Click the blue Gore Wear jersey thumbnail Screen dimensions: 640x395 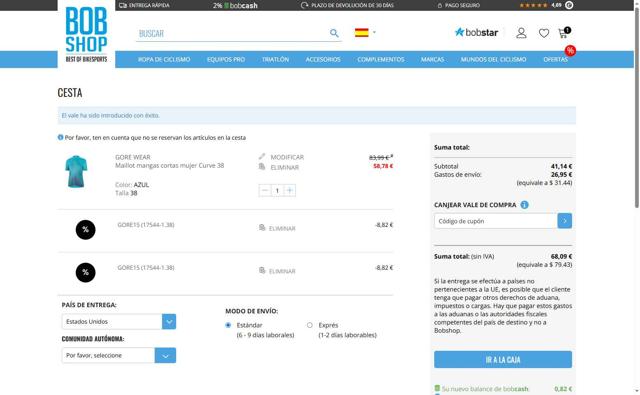point(76,172)
